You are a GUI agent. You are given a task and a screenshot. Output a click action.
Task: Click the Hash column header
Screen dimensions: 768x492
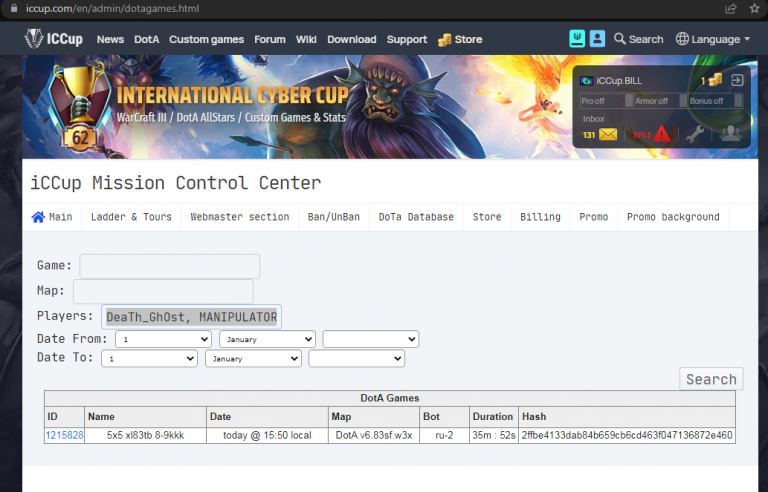click(534, 417)
